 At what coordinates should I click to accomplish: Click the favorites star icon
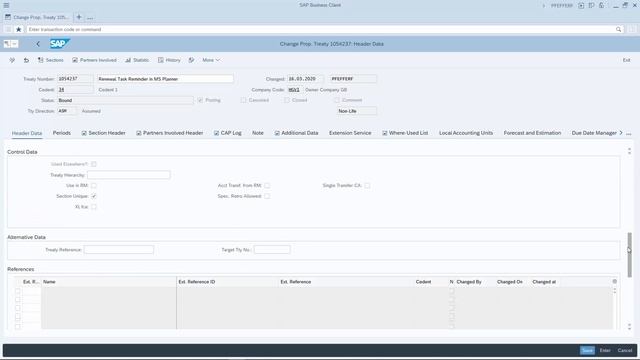coord(18,29)
